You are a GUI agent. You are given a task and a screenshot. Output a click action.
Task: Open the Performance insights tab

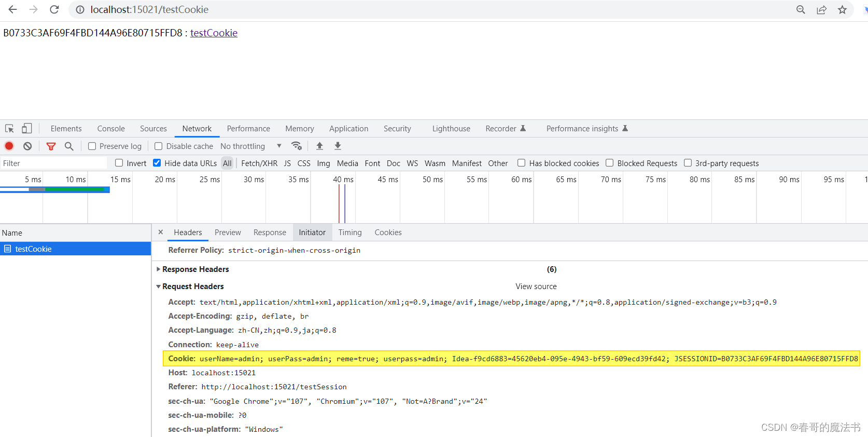(x=587, y=129)
